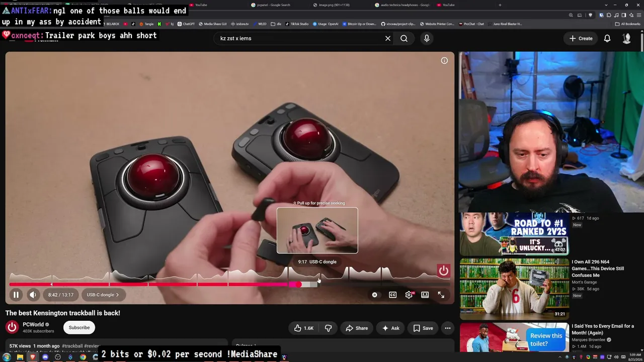Click the Create button
The width and height of the screenshot is (644, 362).
point(581,38)
